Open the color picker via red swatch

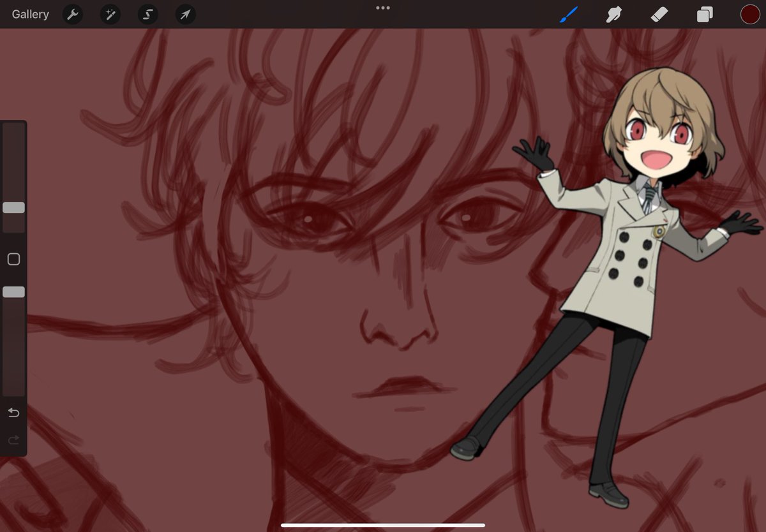coord(749,13)
